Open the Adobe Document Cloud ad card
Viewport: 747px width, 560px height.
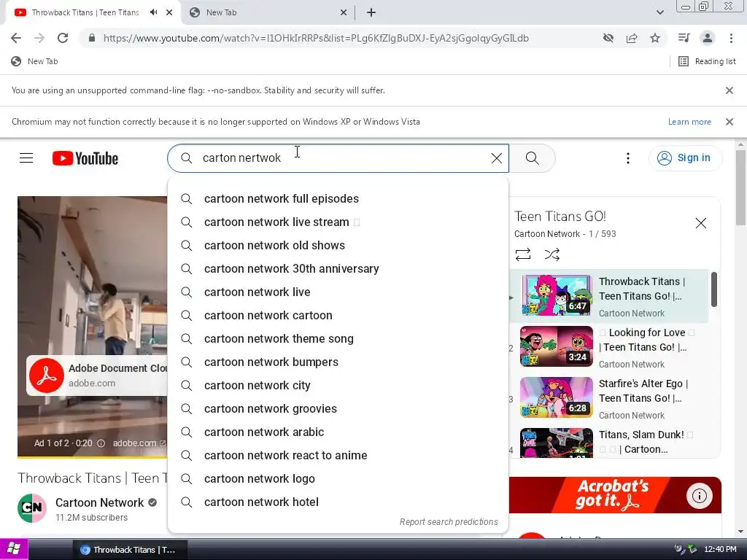point(98,376)
